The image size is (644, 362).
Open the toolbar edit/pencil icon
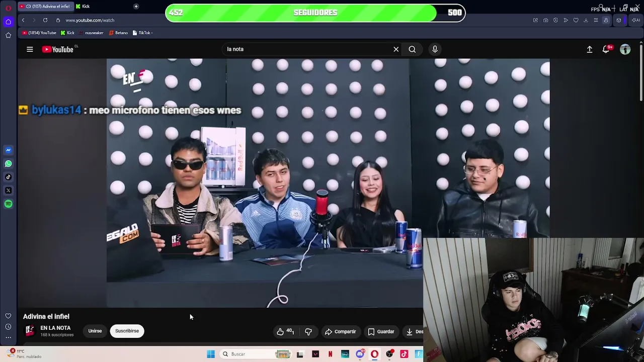pos(535,20)
